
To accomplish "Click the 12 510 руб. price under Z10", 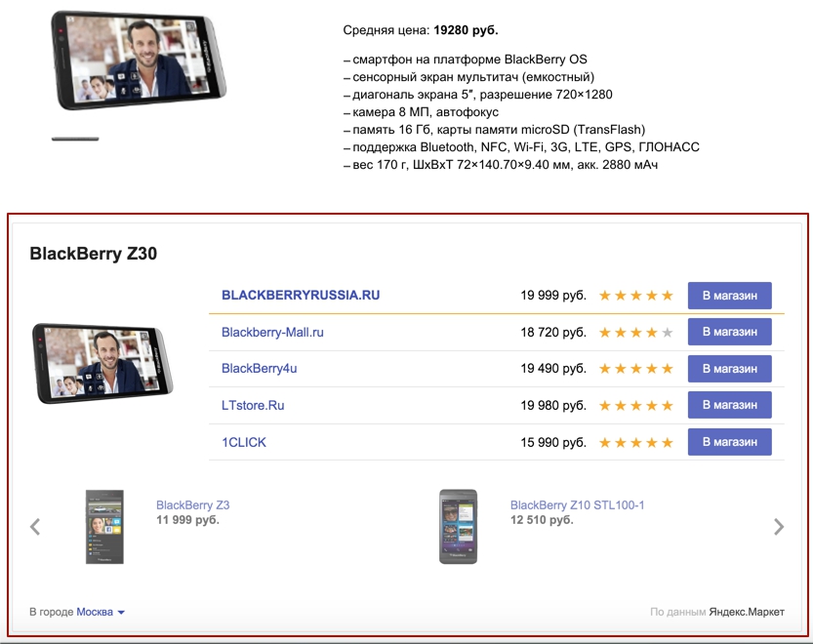I will (542, 519).
